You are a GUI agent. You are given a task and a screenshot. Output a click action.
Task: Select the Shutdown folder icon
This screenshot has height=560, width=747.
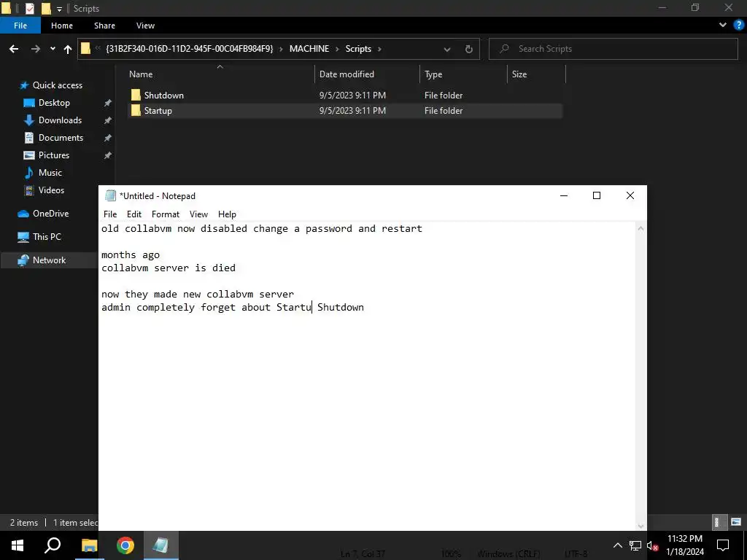(136, 95)
